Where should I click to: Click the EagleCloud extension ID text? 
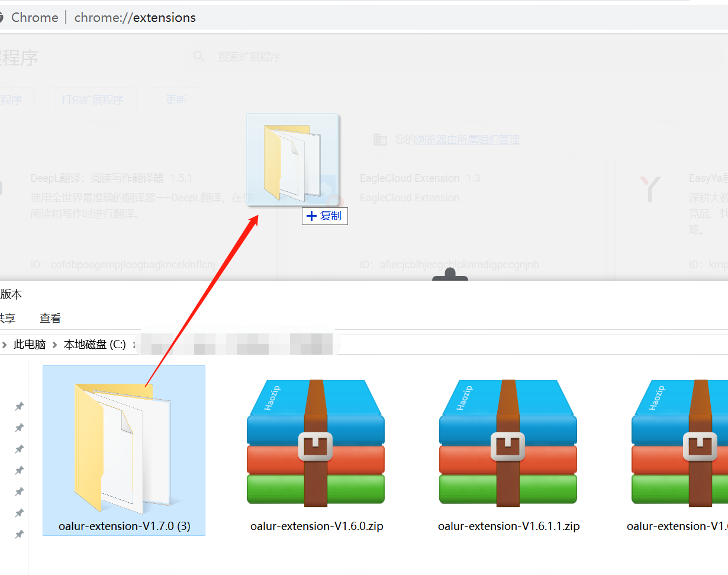tap(450, 265)
